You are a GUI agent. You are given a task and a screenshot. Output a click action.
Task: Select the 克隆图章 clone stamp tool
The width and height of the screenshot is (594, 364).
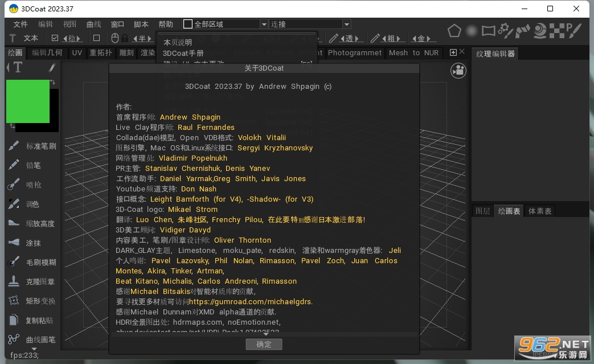[x=31, y=281]
